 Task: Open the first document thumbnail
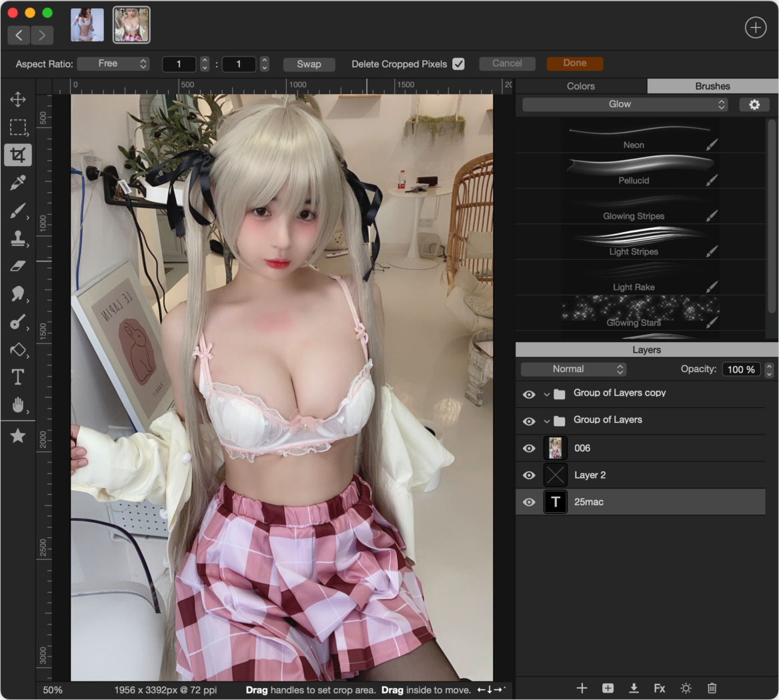87,25
